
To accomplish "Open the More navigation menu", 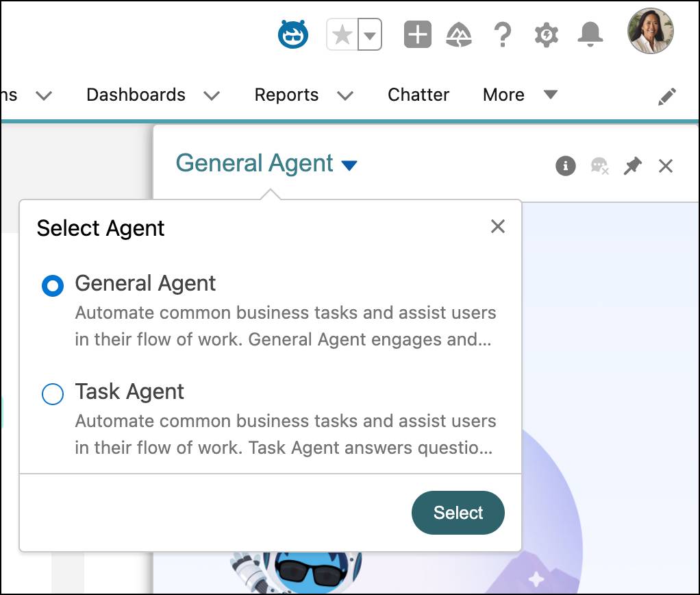I will [x=520, y=95].
